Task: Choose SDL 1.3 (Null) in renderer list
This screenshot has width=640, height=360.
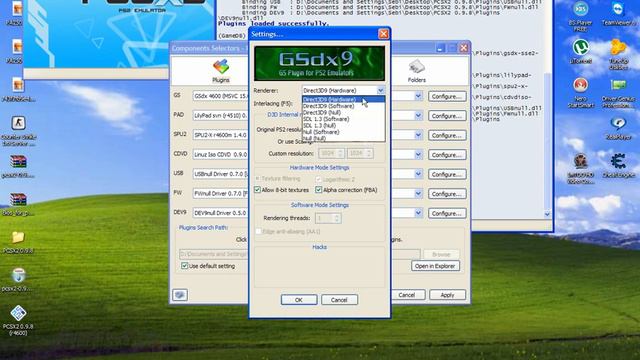Action: coord(343,126)
